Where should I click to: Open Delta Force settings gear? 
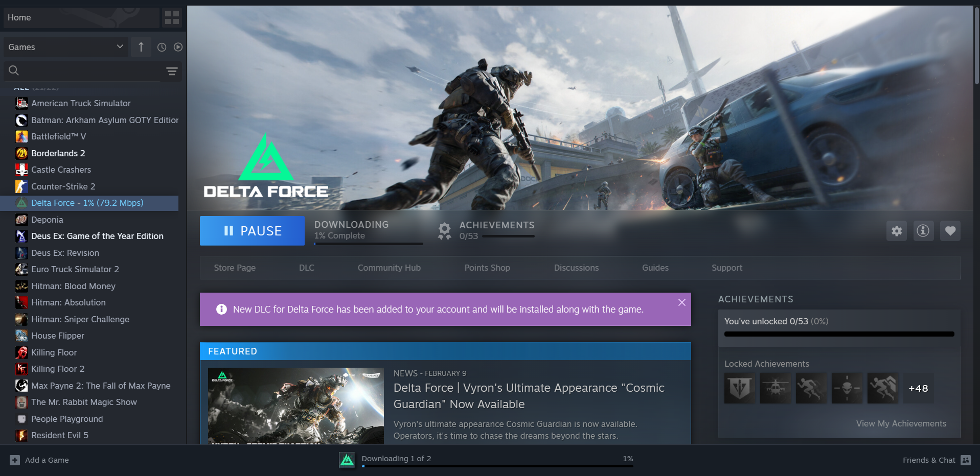coord(897,231)
